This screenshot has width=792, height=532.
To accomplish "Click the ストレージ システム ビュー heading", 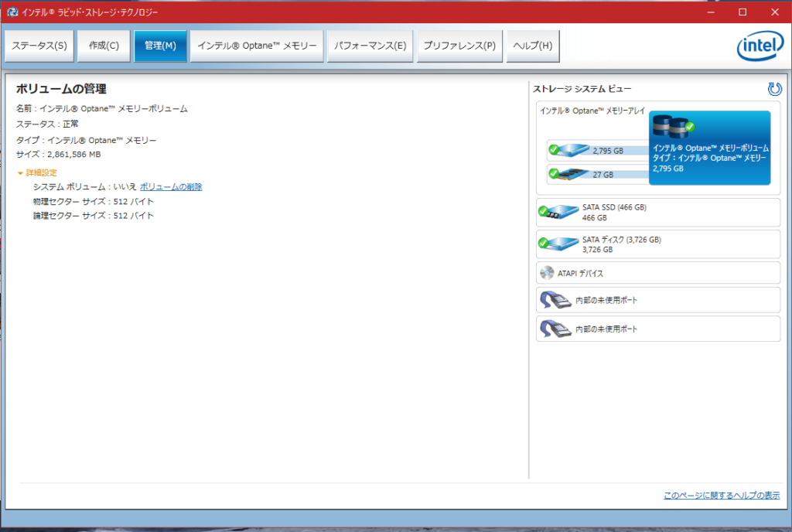I will (x=582, y=89).
